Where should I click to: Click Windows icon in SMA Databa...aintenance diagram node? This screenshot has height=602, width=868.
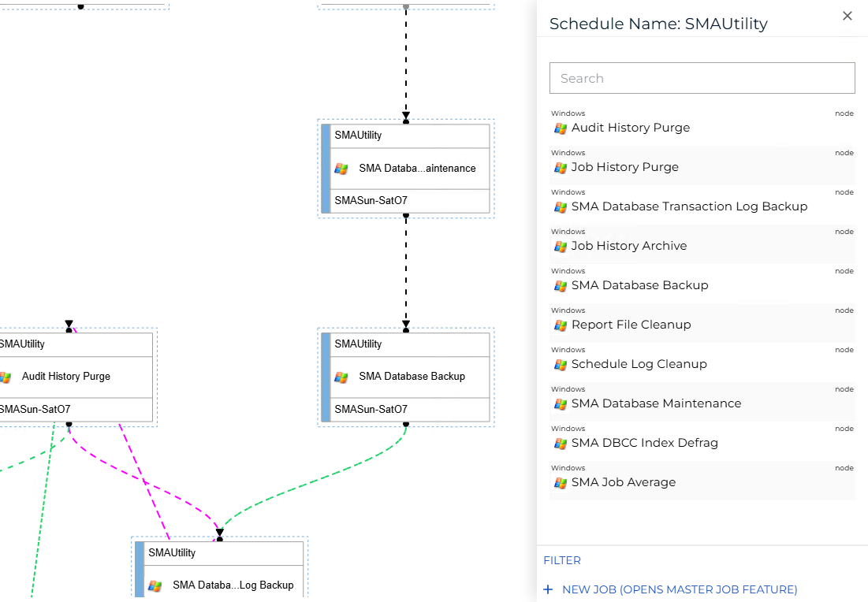[x=341, y=169]
